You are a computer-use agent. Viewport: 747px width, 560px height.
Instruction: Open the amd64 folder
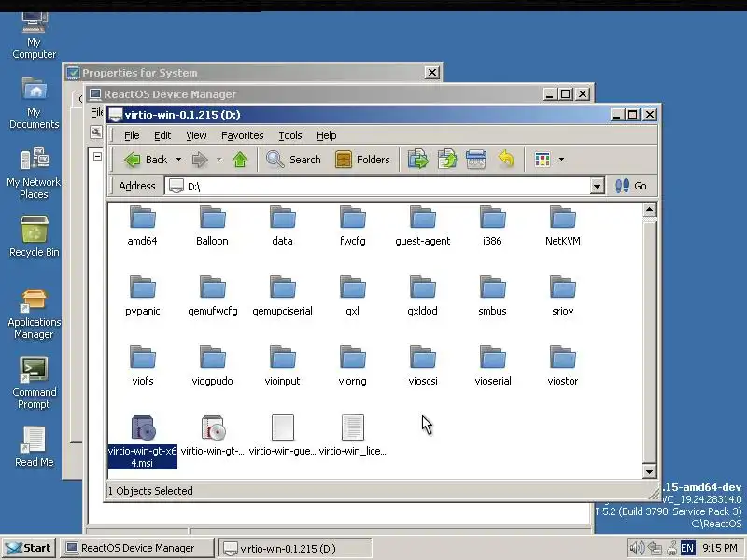tap(143, 225)
